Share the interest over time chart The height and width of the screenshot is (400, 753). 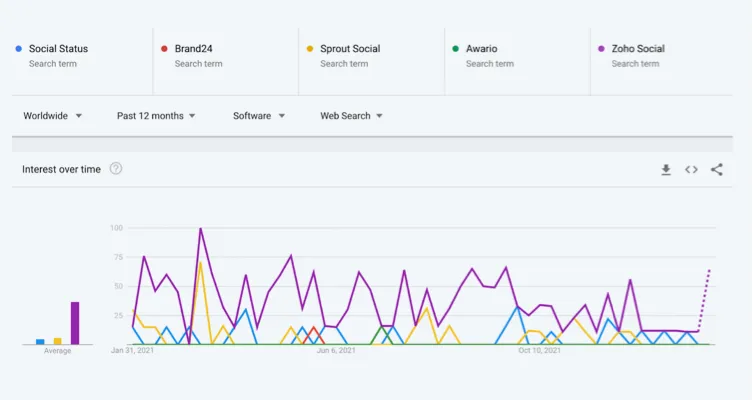pyautogui.click(x=717, y=170)
